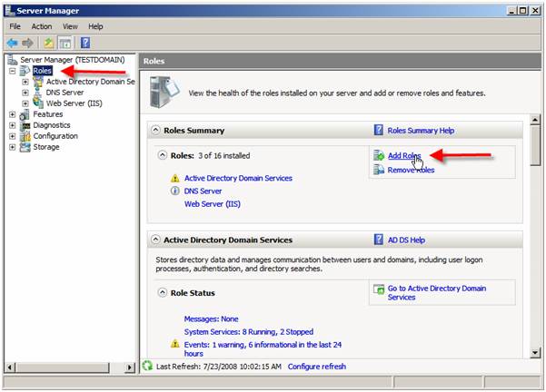Click the Configure refresh link
Screen dimensions: 546x392
[x=317, y=367]
